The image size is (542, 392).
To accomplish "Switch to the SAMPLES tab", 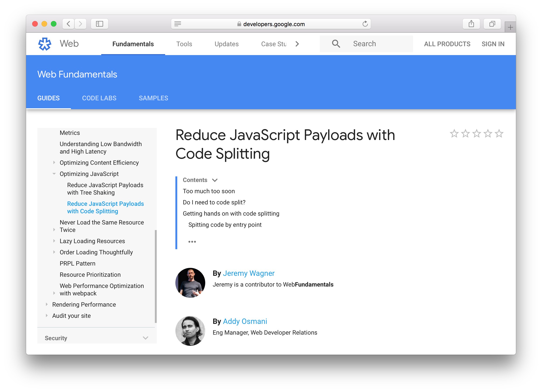I will (x=153, y=98).
